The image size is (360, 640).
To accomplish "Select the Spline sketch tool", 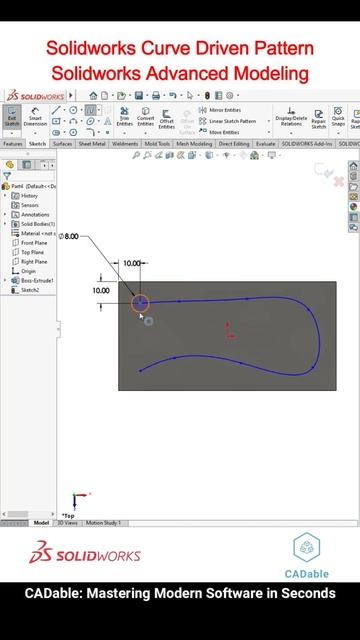I will click(x=90, y=110).
